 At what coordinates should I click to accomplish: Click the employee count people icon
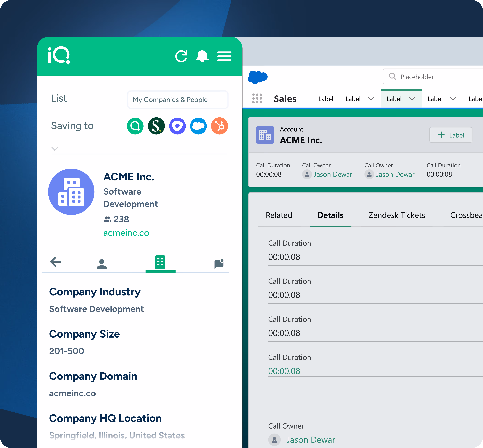click(x=107, y=219)
